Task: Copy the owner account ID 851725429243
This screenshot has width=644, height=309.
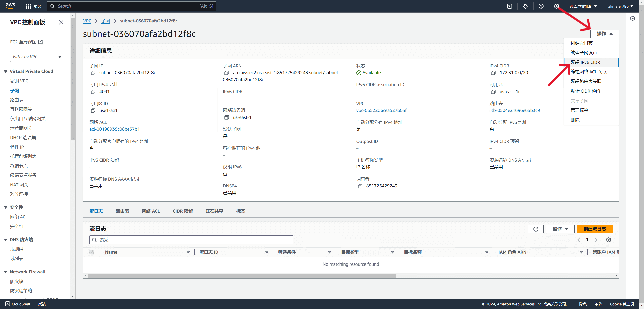Action: (x=360, y=186)
